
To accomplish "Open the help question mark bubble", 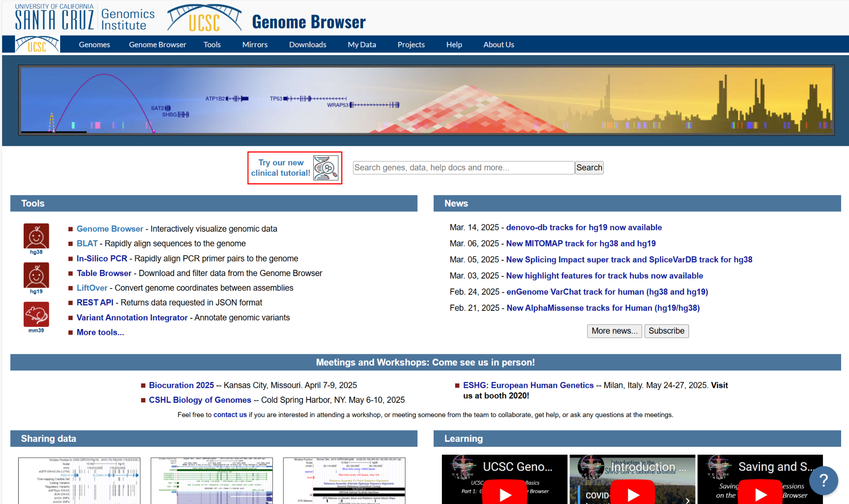I will (x=823, y=480).
